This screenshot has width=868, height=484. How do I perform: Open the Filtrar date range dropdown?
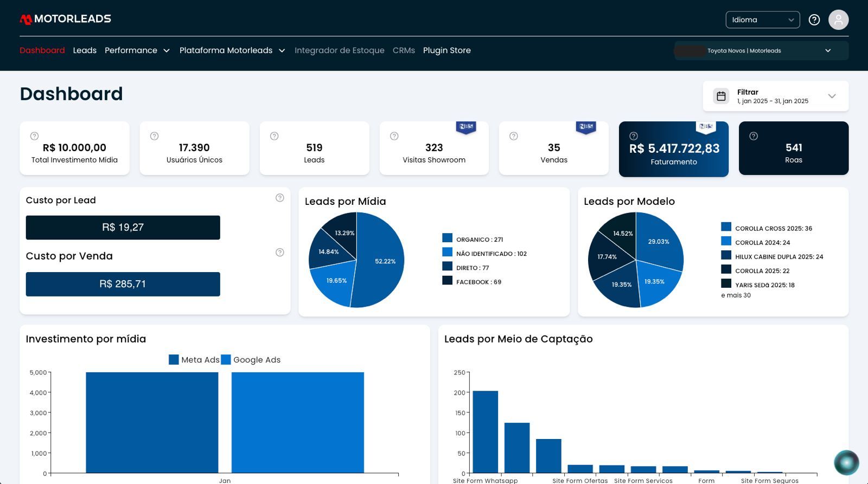[776, 96]
